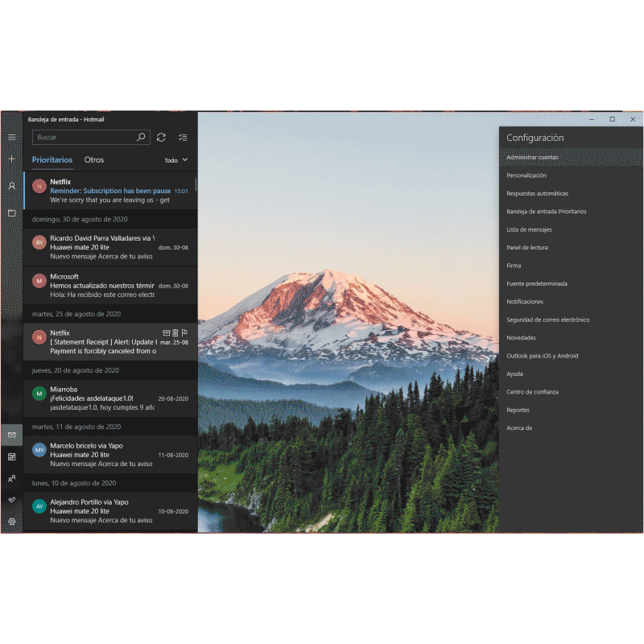Image resolution: width=644 pixels, height=644 pixels.
Task: Switch to the Otros tab
Action: tap(94, 159)
